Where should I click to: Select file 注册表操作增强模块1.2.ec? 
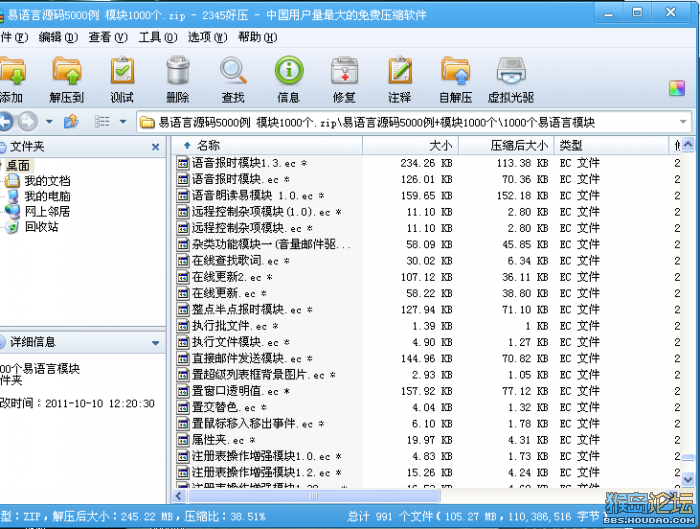[x=267, y=473]
